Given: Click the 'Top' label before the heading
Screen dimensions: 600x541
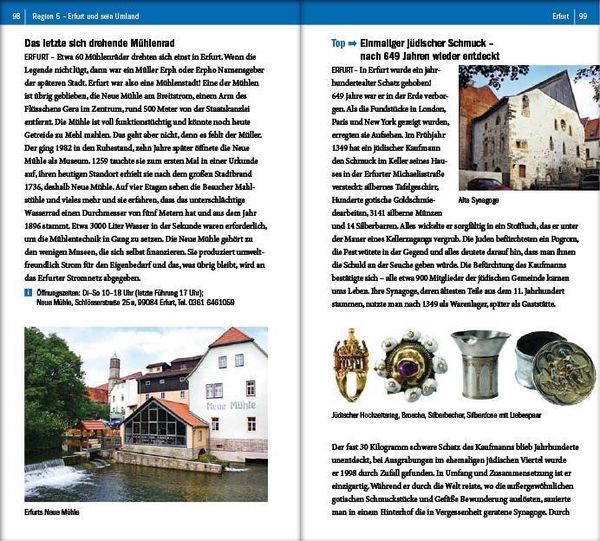Looking at the screenshot, I should (x=338, y=44).
